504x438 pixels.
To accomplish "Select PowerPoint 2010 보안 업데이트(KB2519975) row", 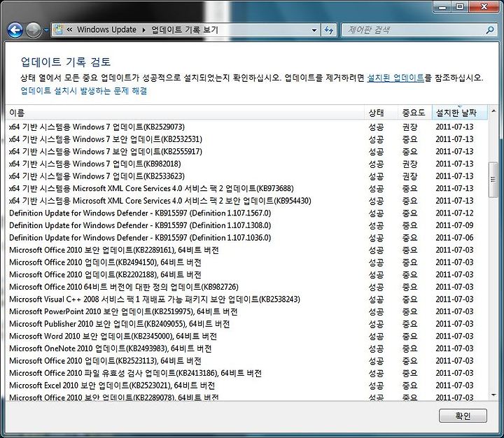I will click(x=246, y=312).
